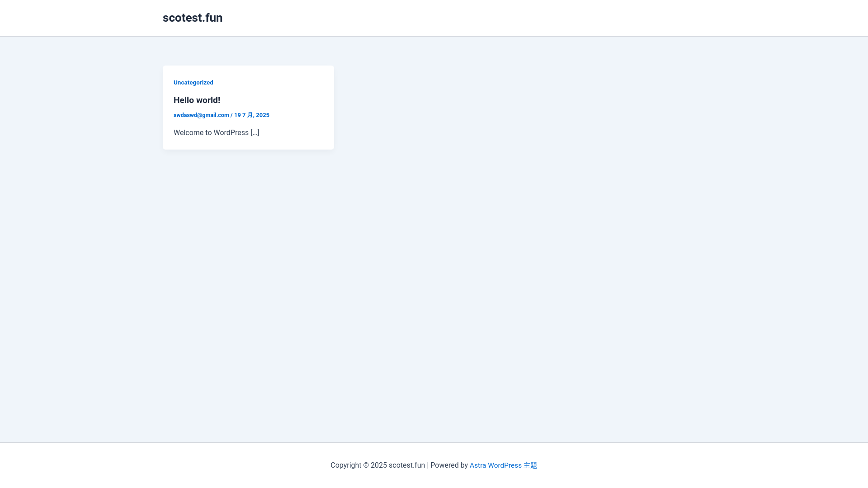Open the Hello world! post title
Image resolution: width=868 pixels, height=488 pixels.
pyautogui.click(x=197, y=100)
